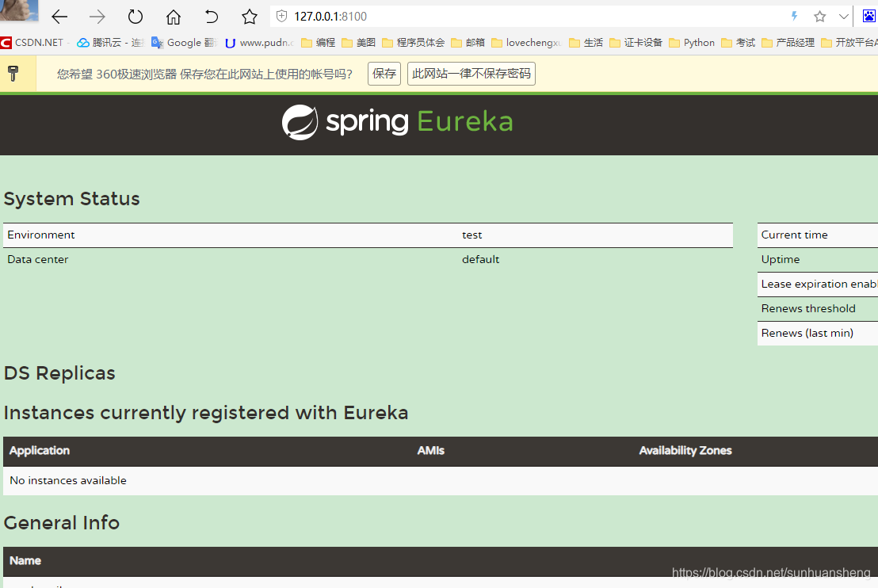Click the lightning speed-mode icon
This screenshot has width=878, height=588.
[x=795, y=15]
